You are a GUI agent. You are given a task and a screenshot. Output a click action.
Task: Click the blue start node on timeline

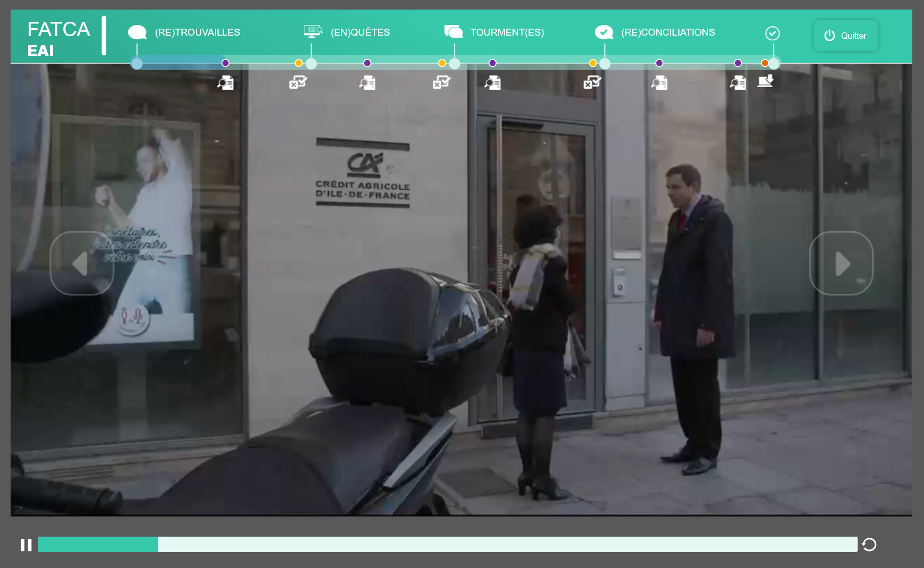(137, 64)
